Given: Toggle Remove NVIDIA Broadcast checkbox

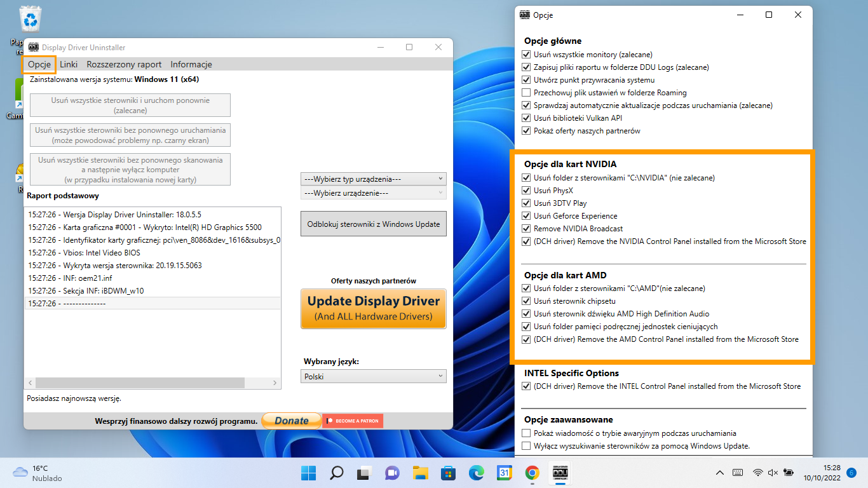Looking at the screenshot, I should [x=526, y=229].
